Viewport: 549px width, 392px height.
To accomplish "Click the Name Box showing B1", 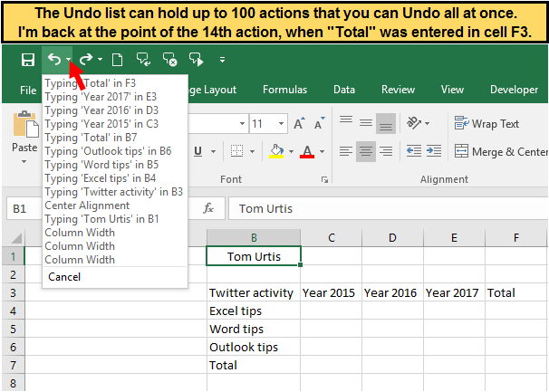I will click(x=24, y=209).
